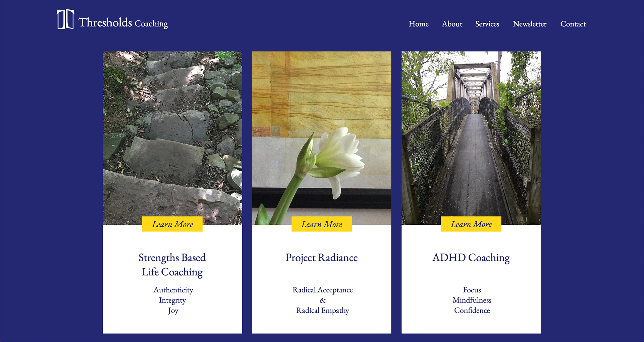This screenshot has width=644, height=342.
Task: Go to the About menu item
Action: [452, 24]
